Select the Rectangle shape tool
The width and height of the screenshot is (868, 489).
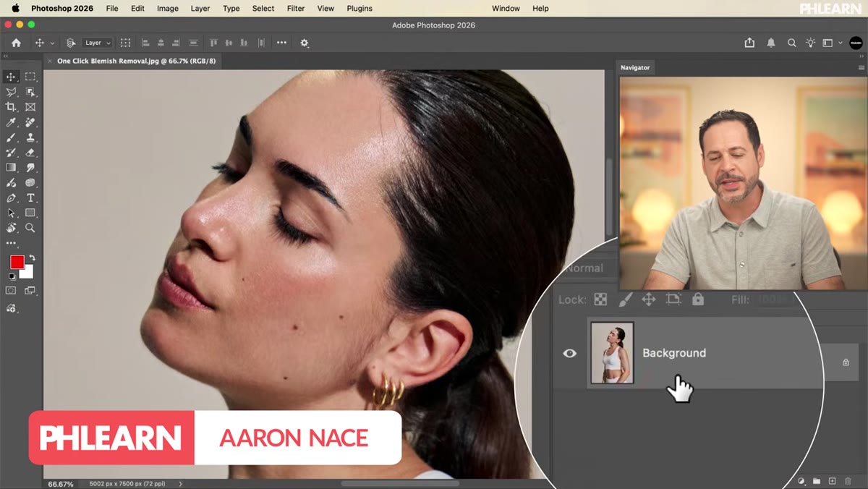pos(30,213)
